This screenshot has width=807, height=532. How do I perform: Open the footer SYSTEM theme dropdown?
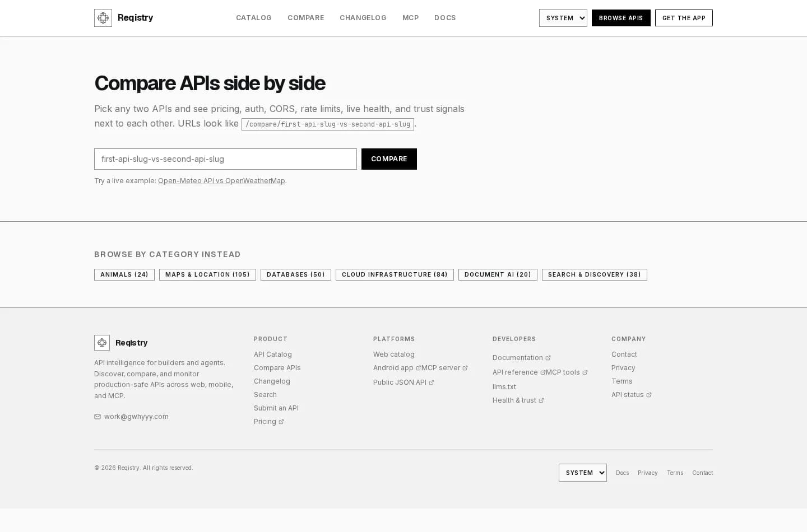coord(583,473)
